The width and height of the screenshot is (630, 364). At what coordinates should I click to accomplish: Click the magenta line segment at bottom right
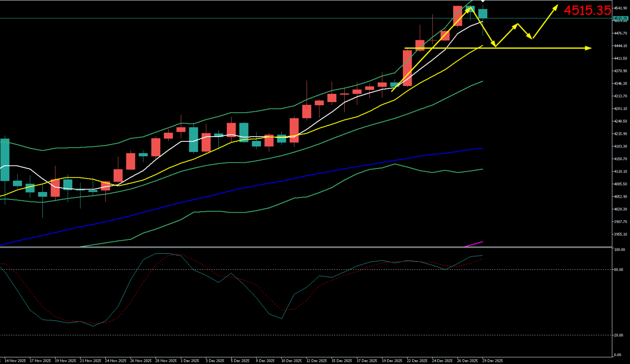point(474,244)
